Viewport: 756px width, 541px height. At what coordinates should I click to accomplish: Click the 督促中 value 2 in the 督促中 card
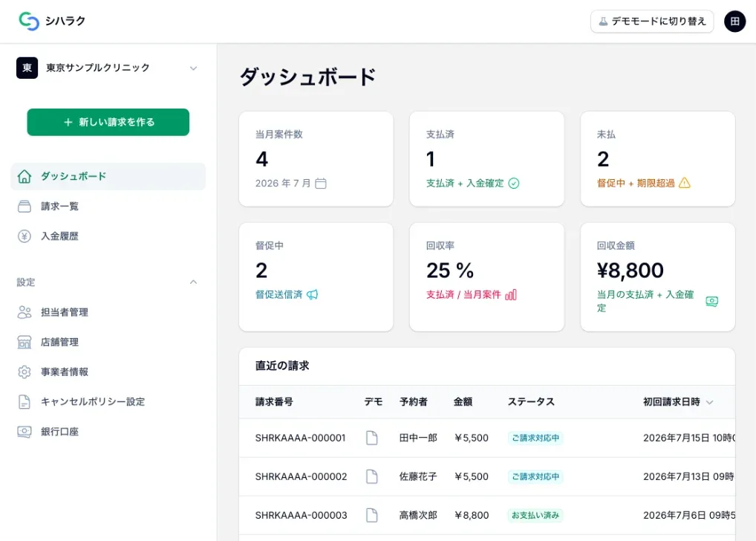261,270
